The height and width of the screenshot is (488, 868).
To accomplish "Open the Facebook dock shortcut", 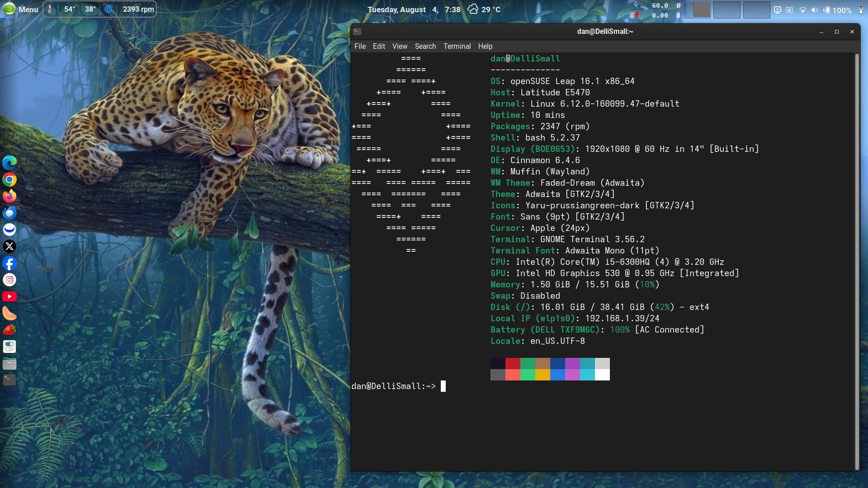I will (x=9, y=263).
